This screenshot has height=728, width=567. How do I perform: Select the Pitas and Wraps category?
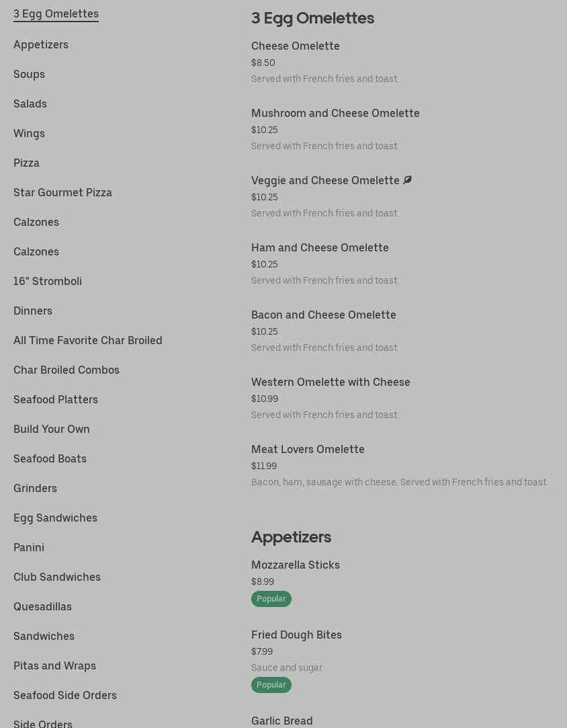click(54, 665)
